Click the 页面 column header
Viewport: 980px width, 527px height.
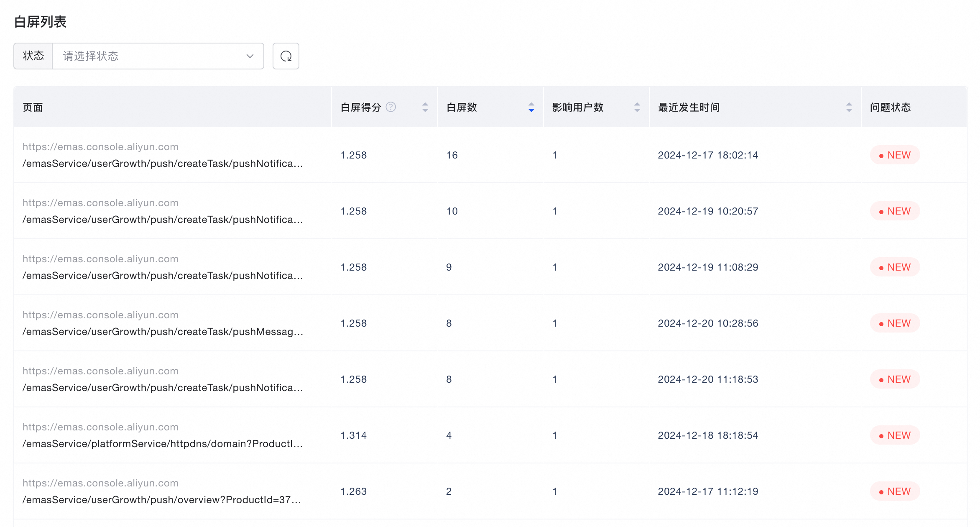point(173,107)
